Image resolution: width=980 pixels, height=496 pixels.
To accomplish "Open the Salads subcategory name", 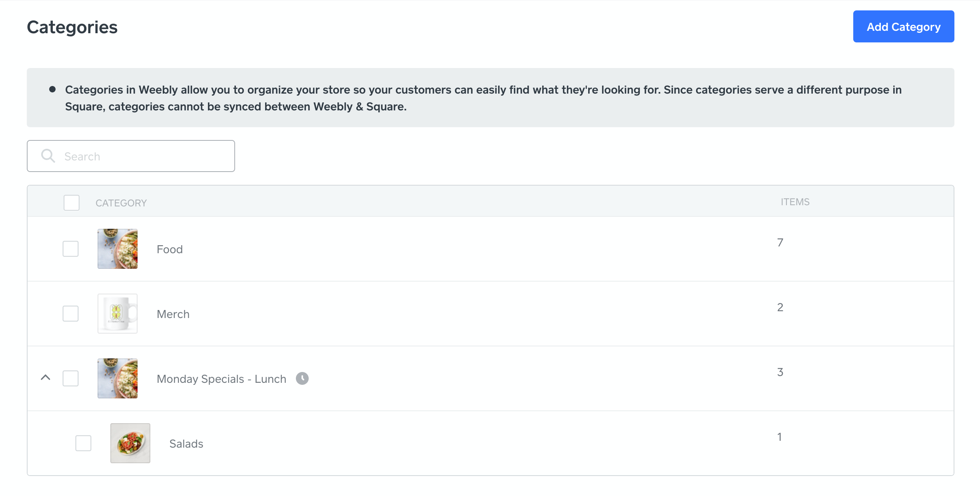I will pyautogui.click(x=186, y=444).
